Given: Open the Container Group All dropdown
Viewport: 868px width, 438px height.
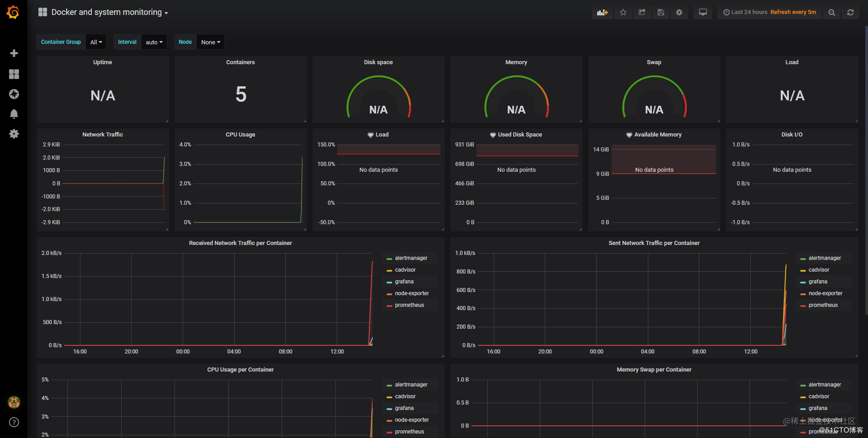Looking at the screenshot, I should pos(95,42).
